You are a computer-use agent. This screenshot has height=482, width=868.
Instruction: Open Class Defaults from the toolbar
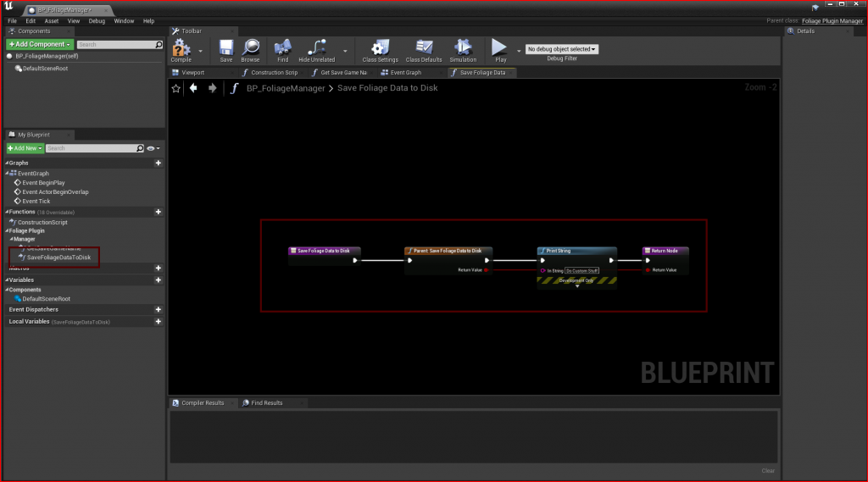tap(424, 48)
